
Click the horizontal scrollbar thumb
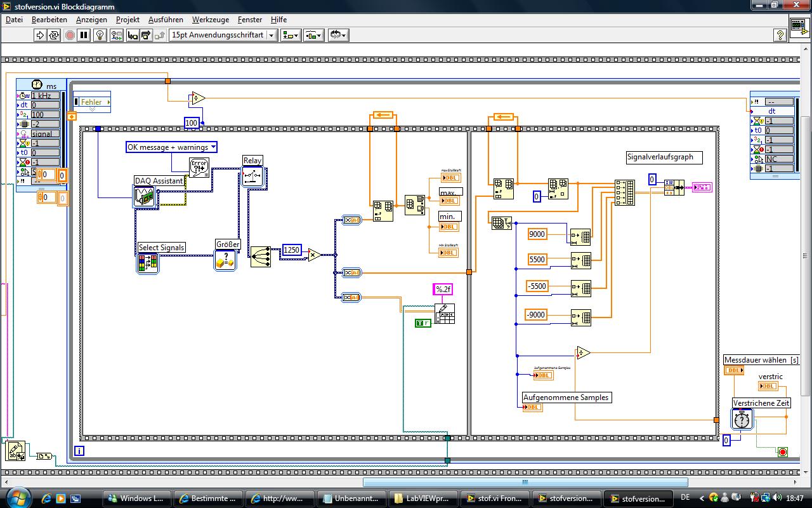point(526,482)
